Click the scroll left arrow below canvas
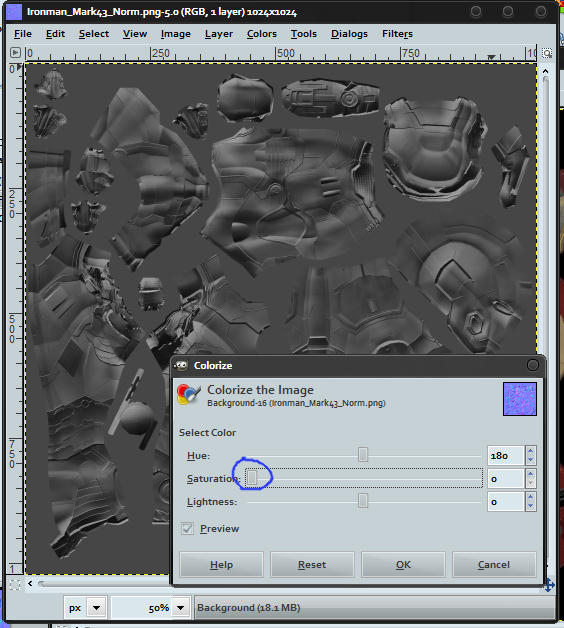The width and height of the screenshot is (564, 628). coord(30,584)
